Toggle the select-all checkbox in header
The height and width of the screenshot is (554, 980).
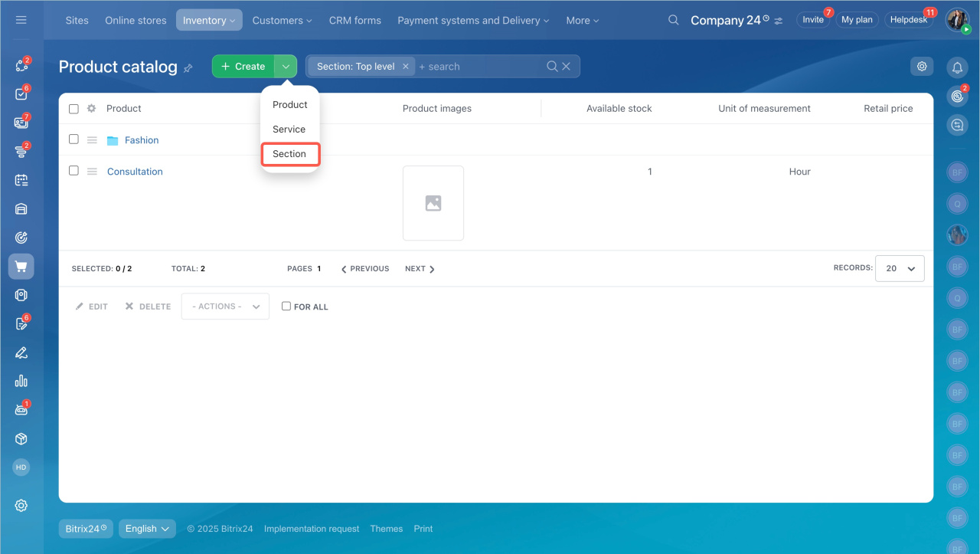click(73, 109)
